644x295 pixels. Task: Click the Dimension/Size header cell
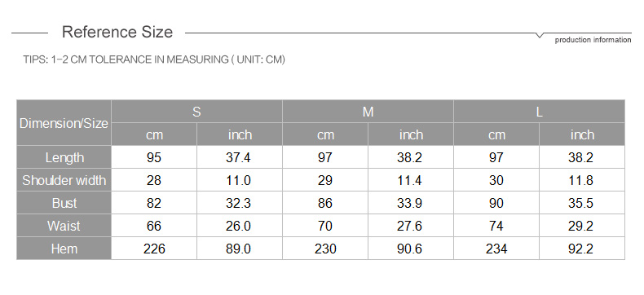[x=64, y=123]
